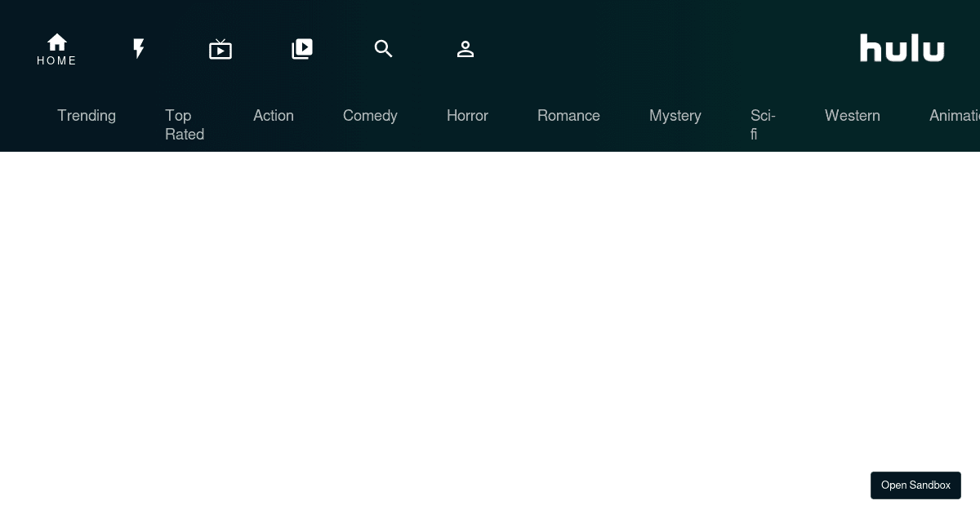Open the live TV icon

click(220, 49)
